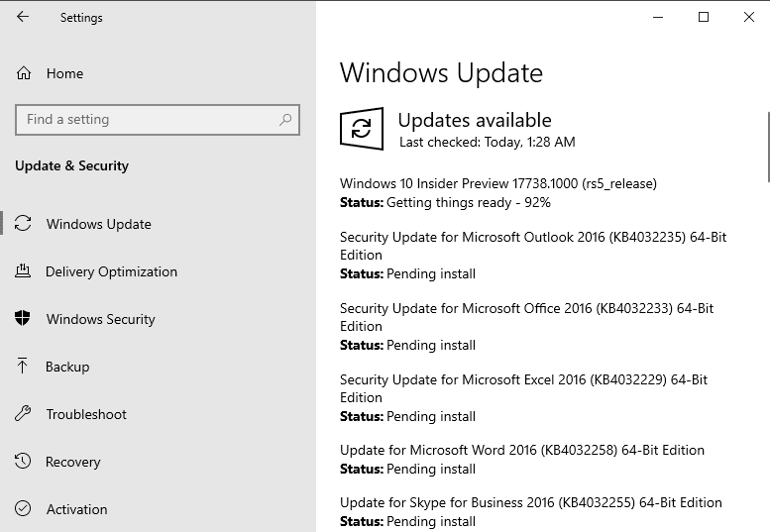The image size is (770, 532).
Task: Select the Excel 2016 (KB4032229) security update
Action: 523,388
